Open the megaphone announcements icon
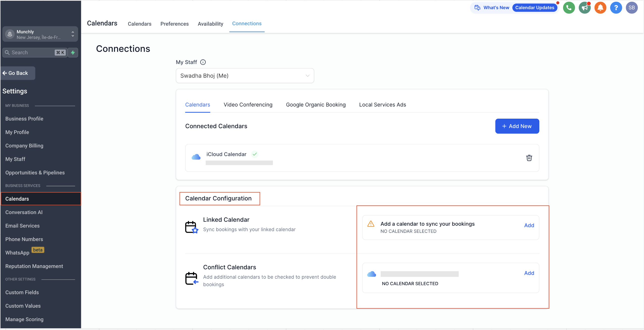The width and height of the screenshot is (644, 330). point(584,8)
